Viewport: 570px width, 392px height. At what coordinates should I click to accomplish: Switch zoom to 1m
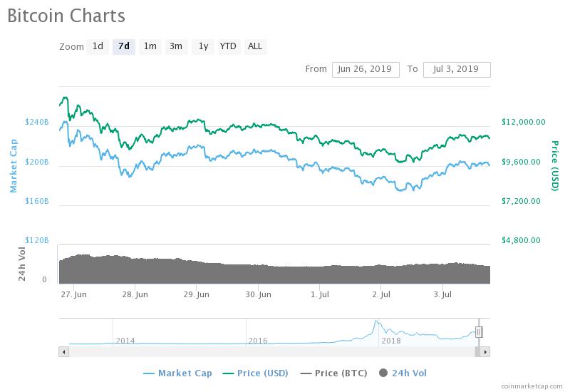(x=150, y=46)
